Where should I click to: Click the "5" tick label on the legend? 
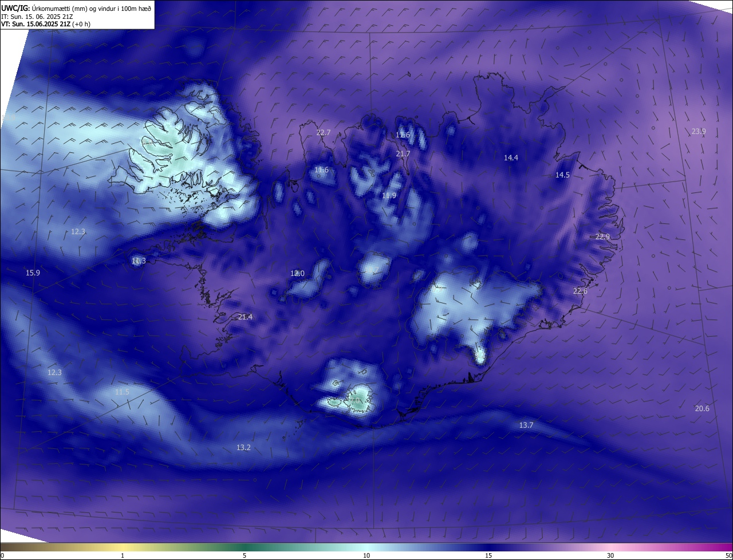coord(245,555)
